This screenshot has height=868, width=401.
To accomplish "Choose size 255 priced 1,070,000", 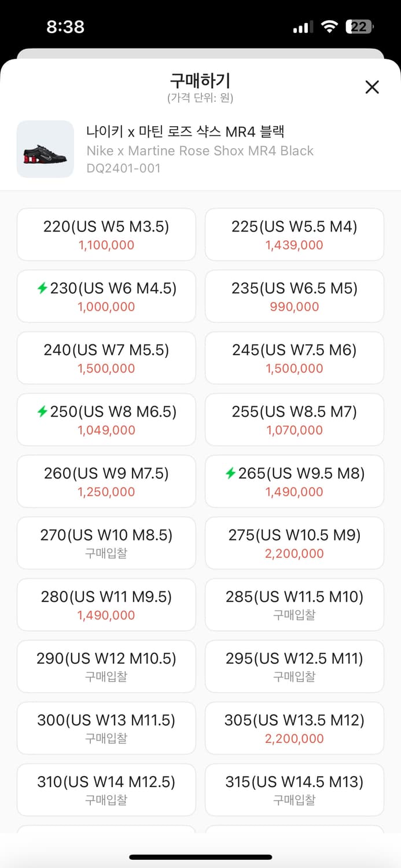I will [294, 420].
